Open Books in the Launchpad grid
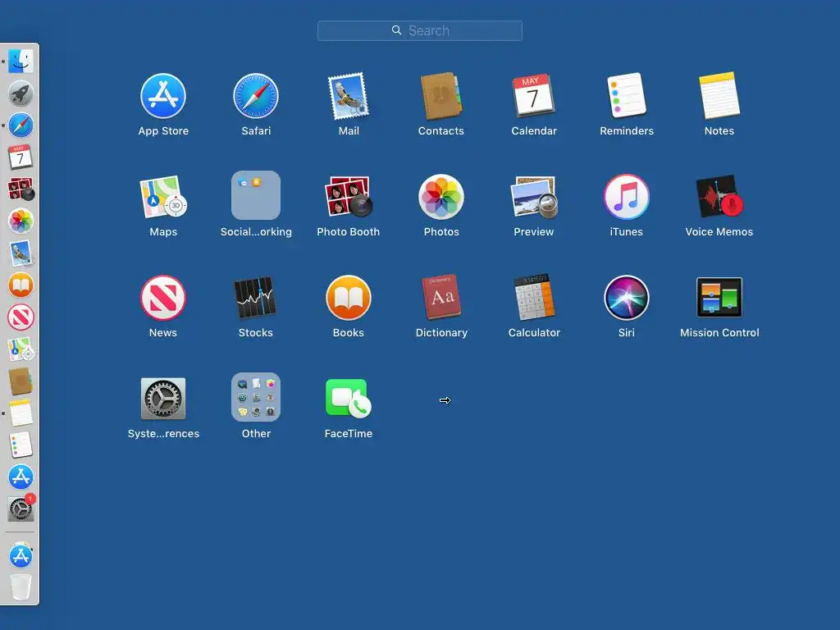This screenshot has width=840, height=630. click(x=349, y=298)
